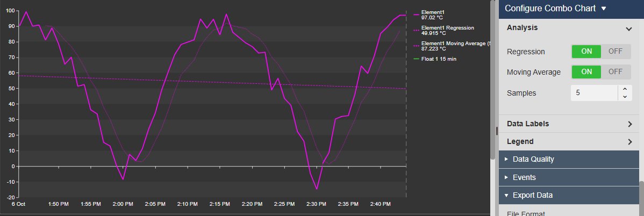Screen dimensions: 644x216
Task: Decrease Samples value with down arrow
Action: [625, 97]
